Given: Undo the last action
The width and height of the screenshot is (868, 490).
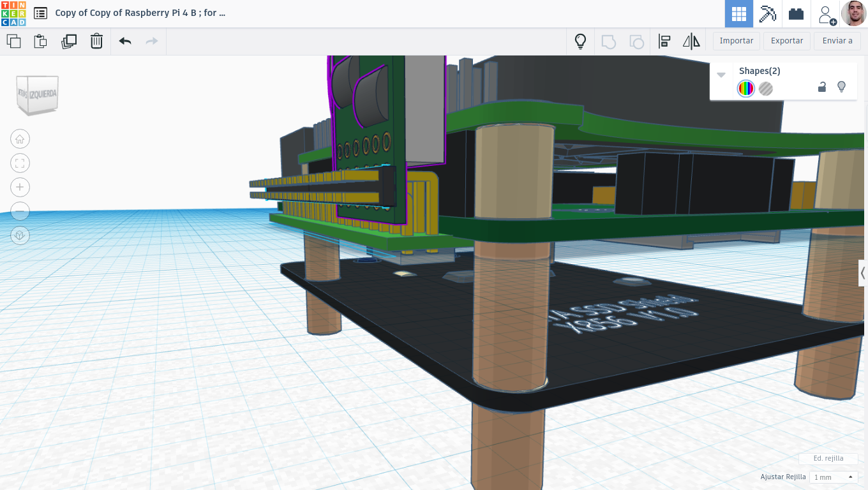Looking at the screenshot, I should (125, 41).
